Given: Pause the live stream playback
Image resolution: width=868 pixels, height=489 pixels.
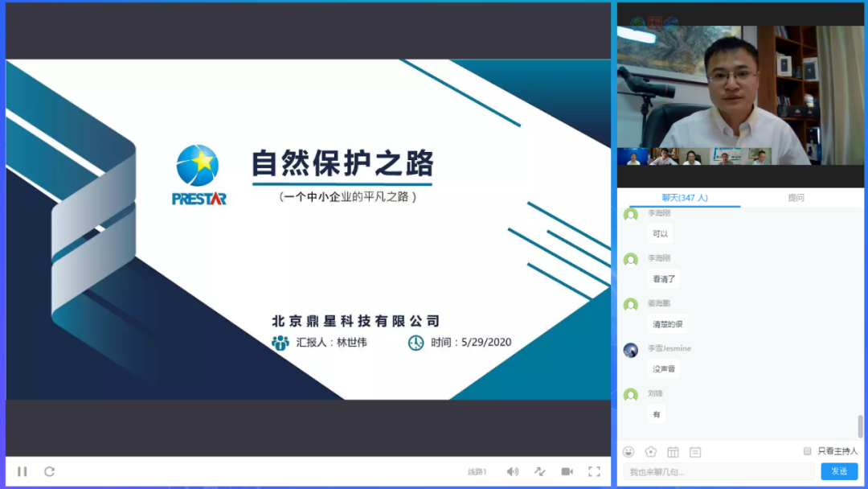Looking at the screenshot, I should pyautogui.click(x=23, y=471).
